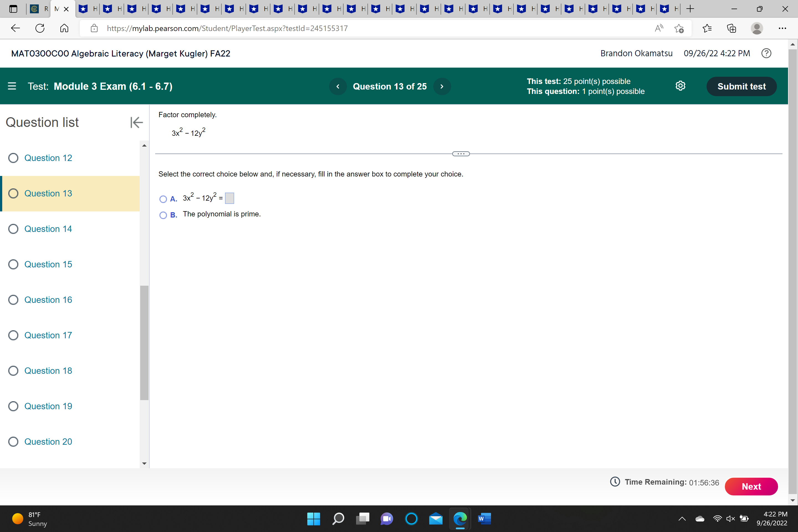Expand the ellipsis divider below the problem
Viewport: 798px width, 532px height.
coord(461,154)
